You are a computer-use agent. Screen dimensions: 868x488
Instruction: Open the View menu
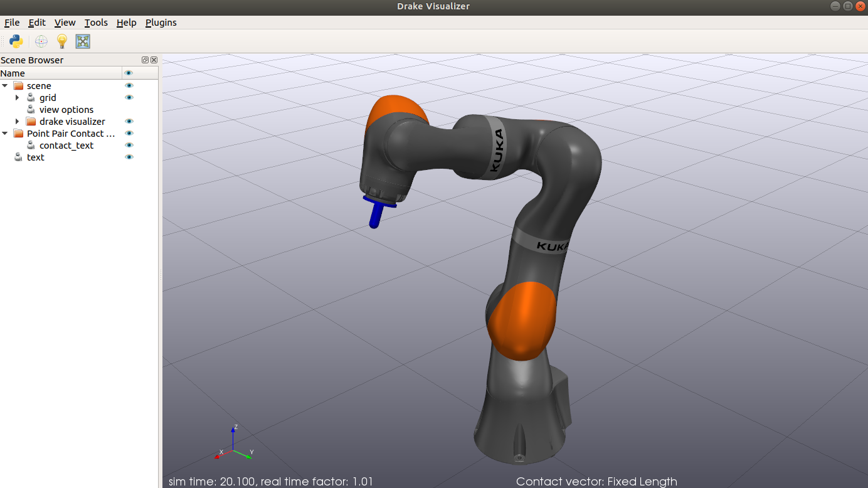65,23
